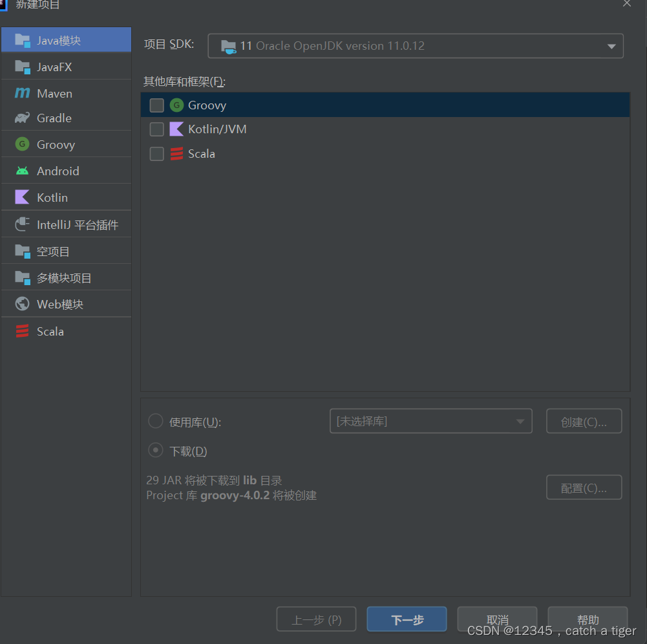Click the Kotlin/JVM icon in frameworks list

coord(176,129)
